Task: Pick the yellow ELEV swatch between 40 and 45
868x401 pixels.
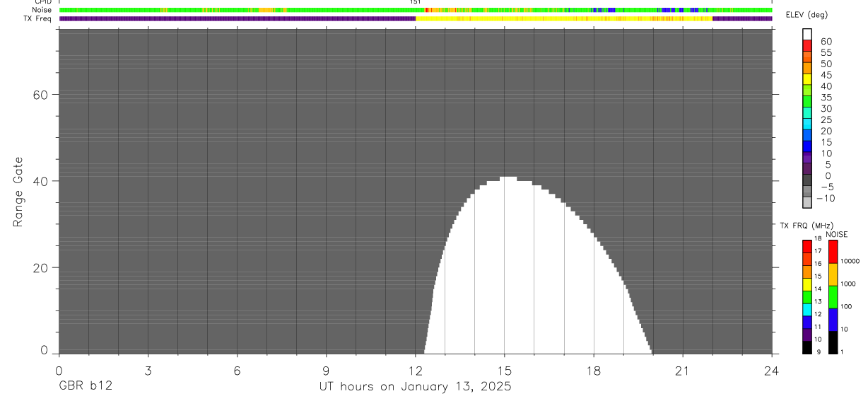Action: coord(807,79)
